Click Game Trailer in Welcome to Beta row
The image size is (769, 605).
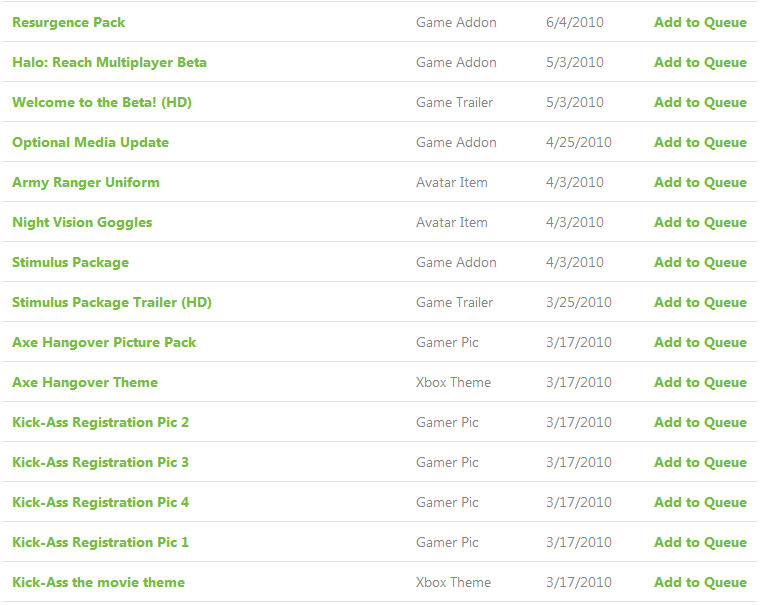454,102
